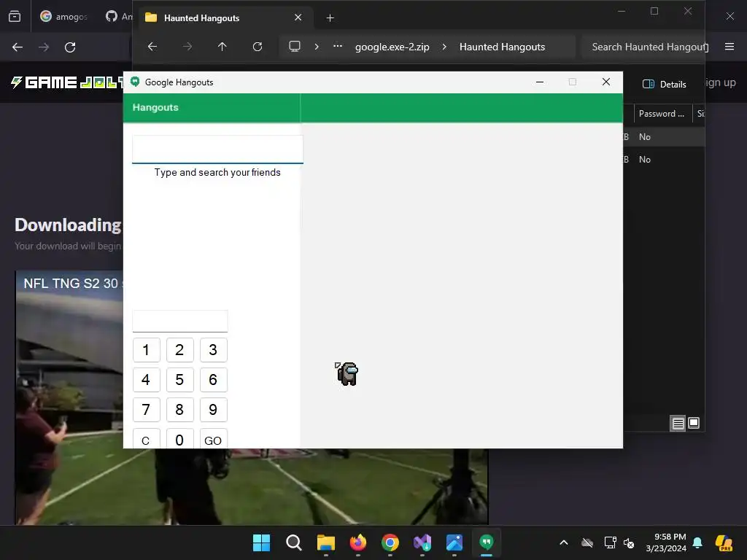Click keypad digit 7 in Hangouts

tap(146, 410)
